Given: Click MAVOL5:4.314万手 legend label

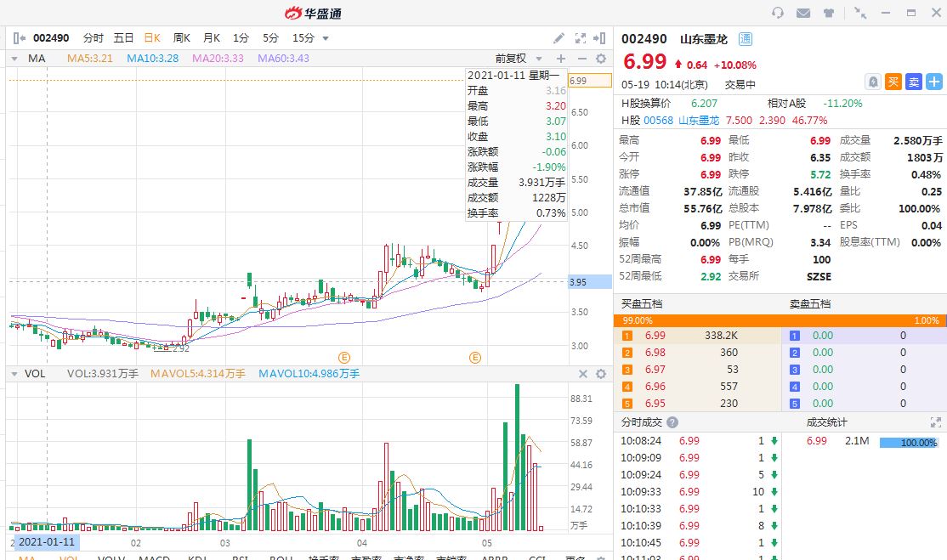Looking at the screenshot, I should pos(198,374).
